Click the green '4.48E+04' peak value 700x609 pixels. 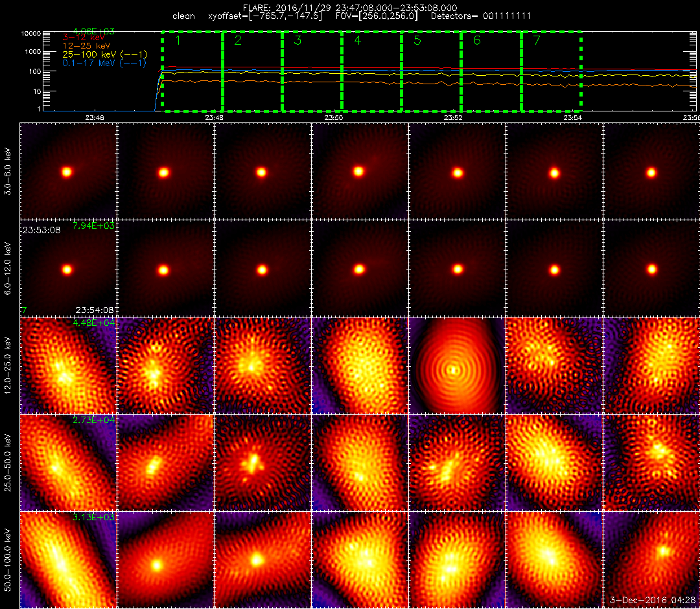coord(93,323)
